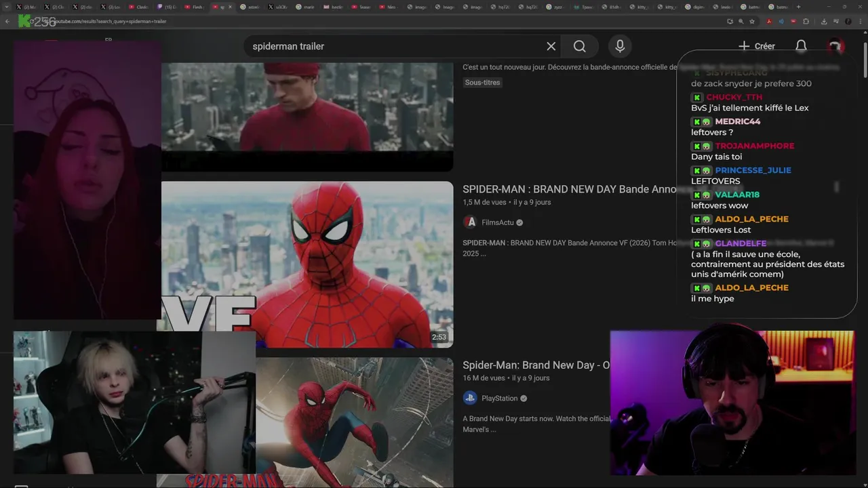Open 'SPIDER-MAN : BRAND NEW DAY Bande Annonce' title
This screenshot has height=488, width=868.
tap(569, 189)
